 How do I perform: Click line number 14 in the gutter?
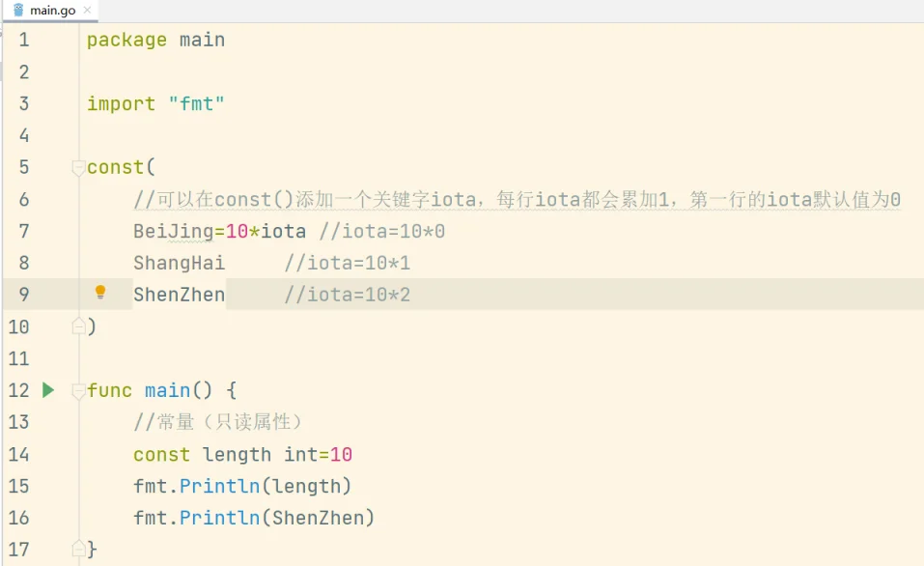pyautogui.click(x=18, y=454)
